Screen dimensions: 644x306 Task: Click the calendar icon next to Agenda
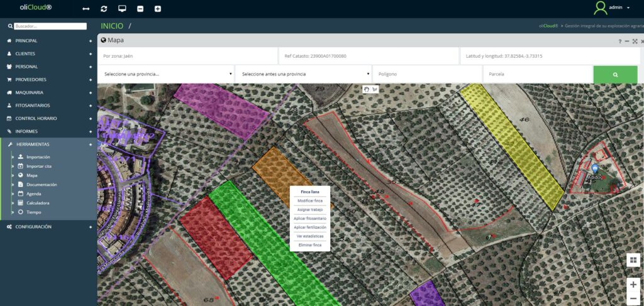[21, 194]
